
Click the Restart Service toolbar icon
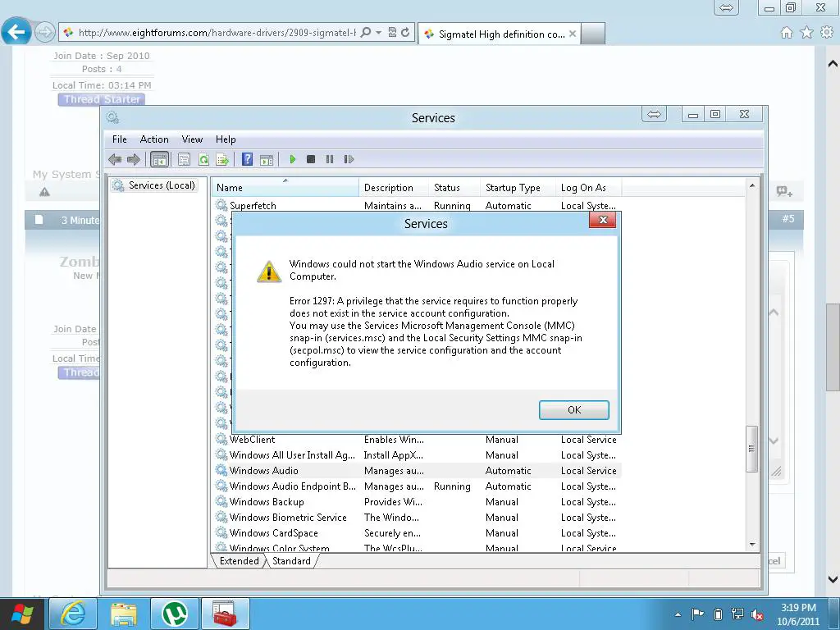349,160
